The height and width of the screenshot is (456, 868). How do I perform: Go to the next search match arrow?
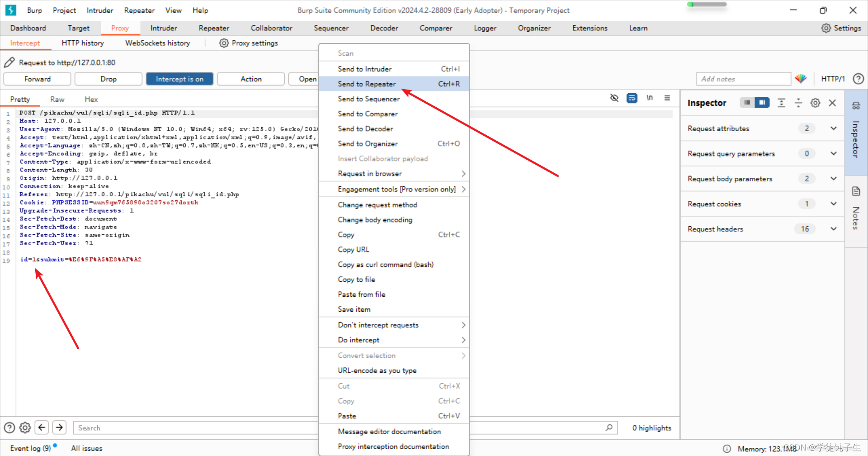(x=59, y=427)
